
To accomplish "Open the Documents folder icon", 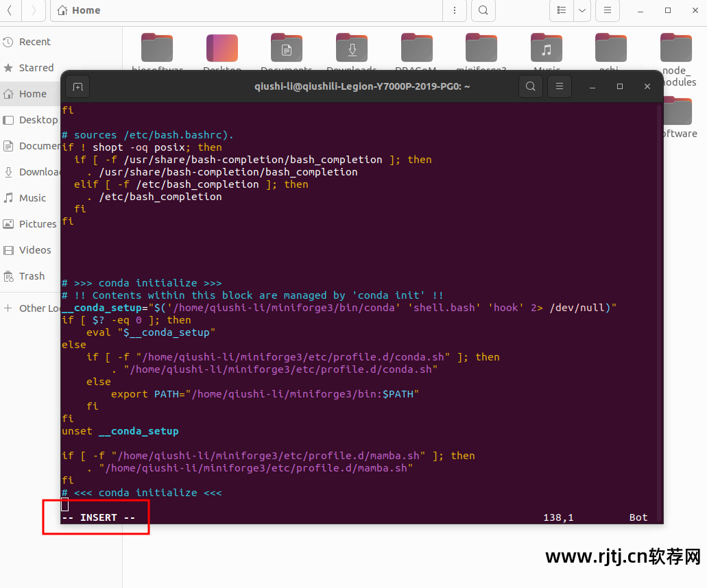I will 287,49.
